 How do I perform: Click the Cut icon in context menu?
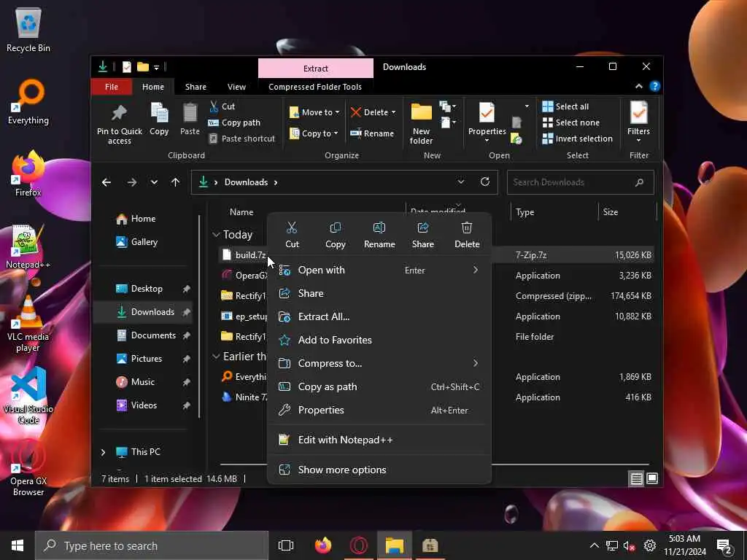(292, 227)
